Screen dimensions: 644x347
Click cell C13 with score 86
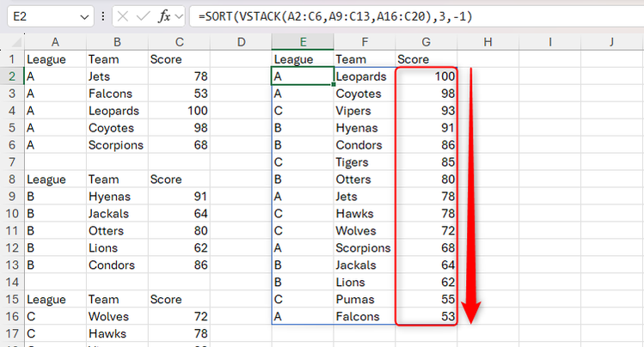tap(179, 265)
